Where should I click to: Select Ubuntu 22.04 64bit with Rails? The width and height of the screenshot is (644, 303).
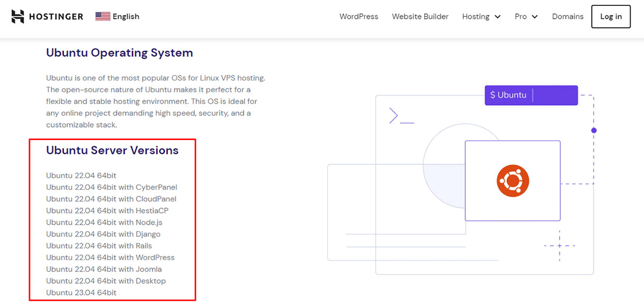pos(99,246)
